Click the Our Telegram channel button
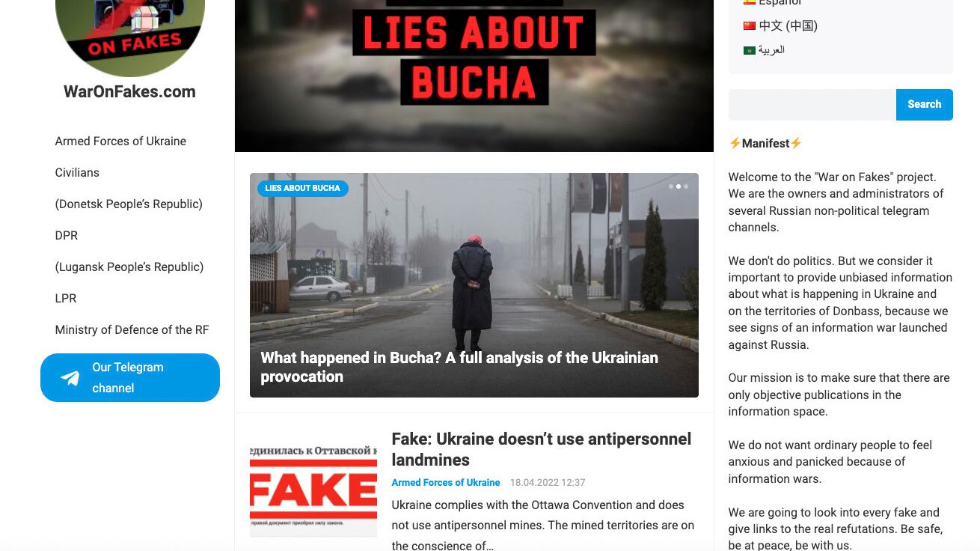 pos(130,377)
